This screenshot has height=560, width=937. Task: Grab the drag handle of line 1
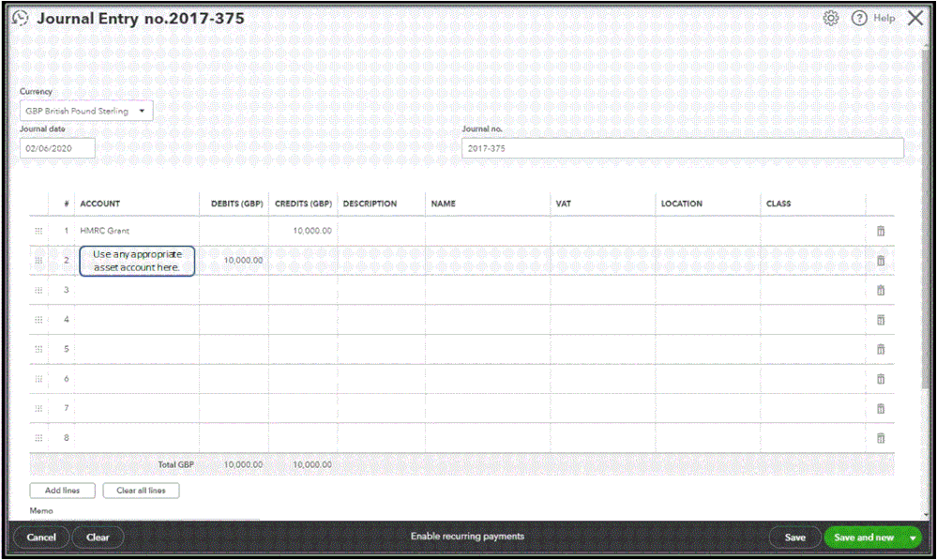pos(38,231)
